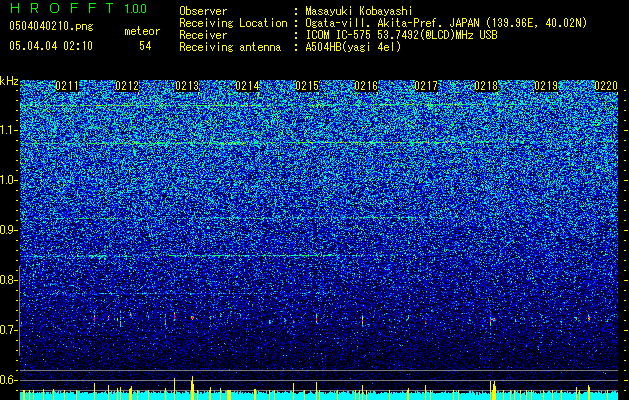Click the 0216 time marker

click(x=366, y=86)
